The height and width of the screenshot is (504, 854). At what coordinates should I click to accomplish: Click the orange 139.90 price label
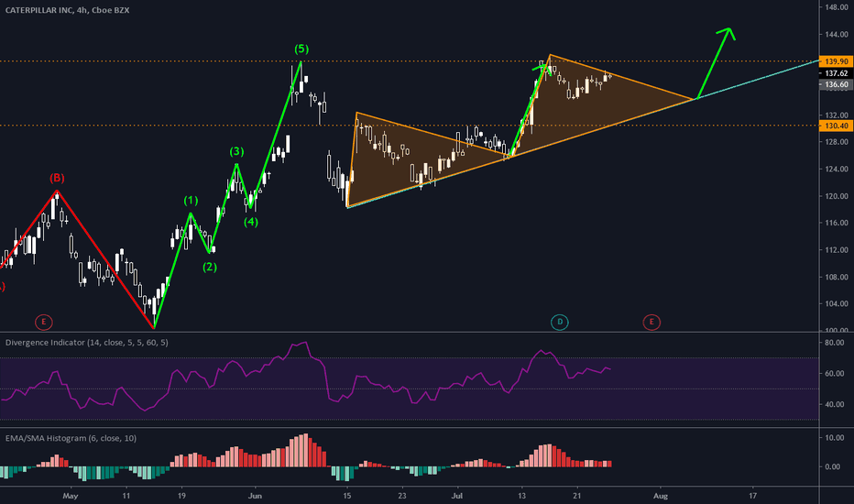tap(837, 61)
